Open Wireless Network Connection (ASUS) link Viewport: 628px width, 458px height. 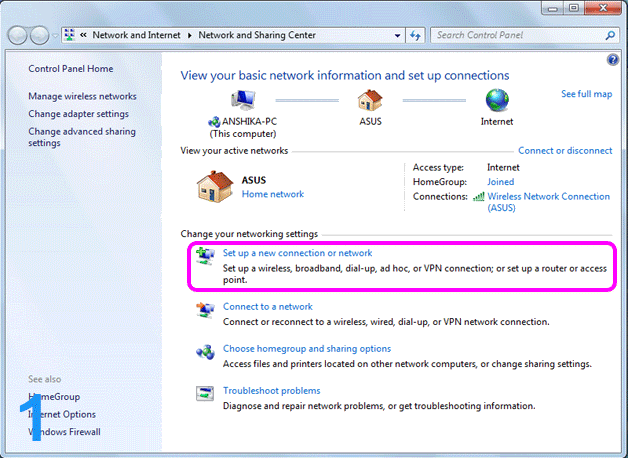pos(548,202)
